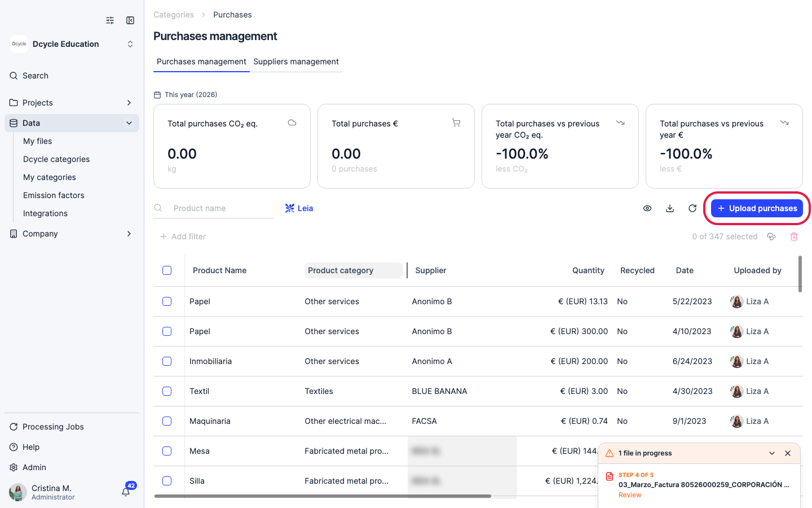
Task: Select the Mesa row checkbox
Action: click(167, 451)
